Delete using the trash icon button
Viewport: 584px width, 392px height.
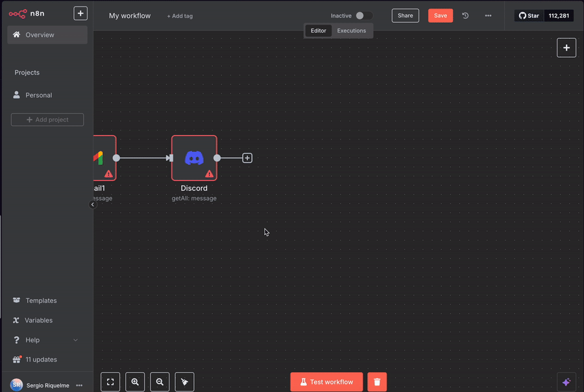click(377, 382)
